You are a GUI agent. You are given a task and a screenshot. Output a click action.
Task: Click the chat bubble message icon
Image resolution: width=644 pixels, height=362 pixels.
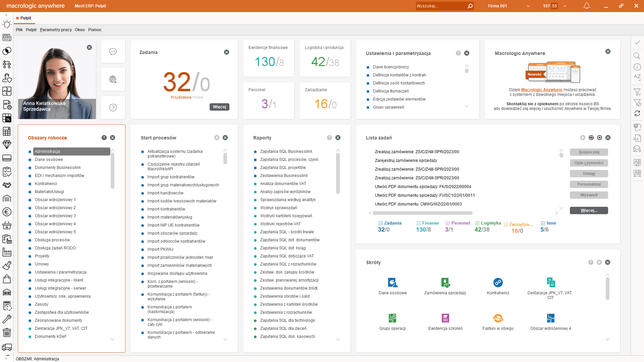[x=113, y=52]
